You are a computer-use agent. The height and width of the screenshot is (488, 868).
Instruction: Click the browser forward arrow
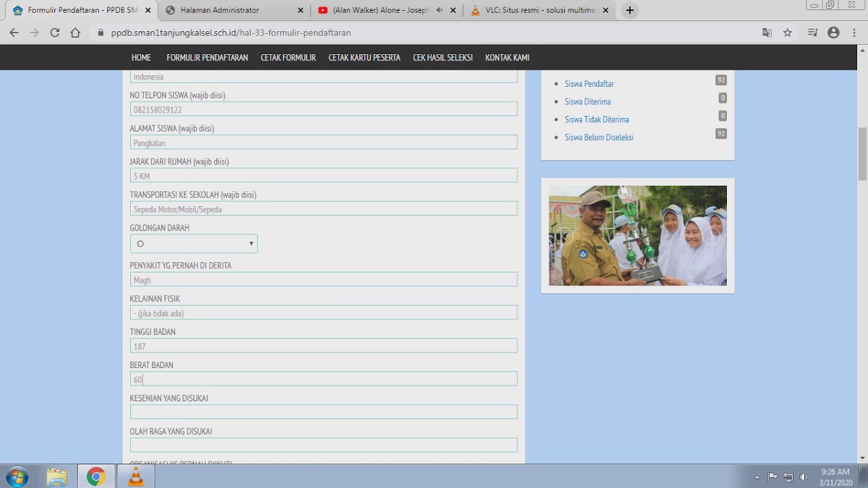(x=34, y=33)
